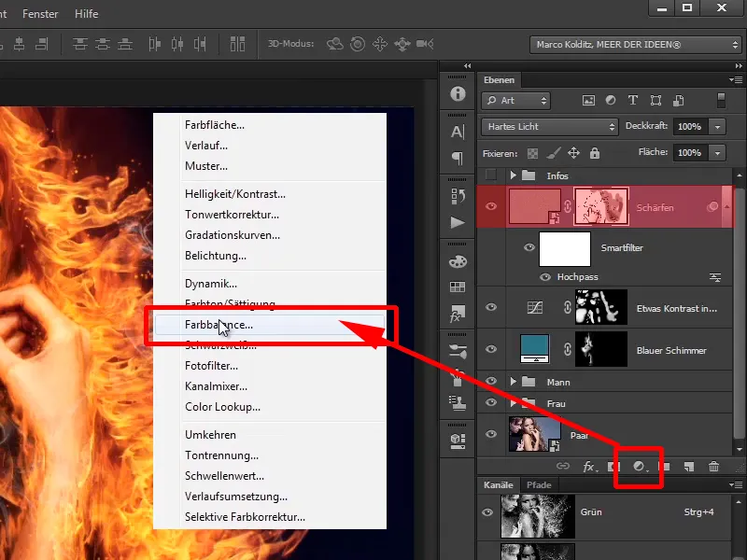Open the Hilfe menu
Screen dimensions: 747x560
[x=86, y=14]
